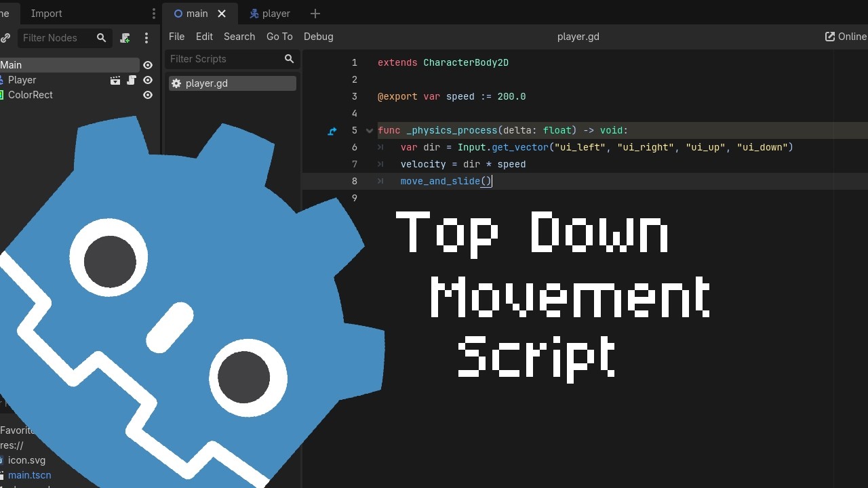
Task: Close the main scene tab
Action: point(222,14)
